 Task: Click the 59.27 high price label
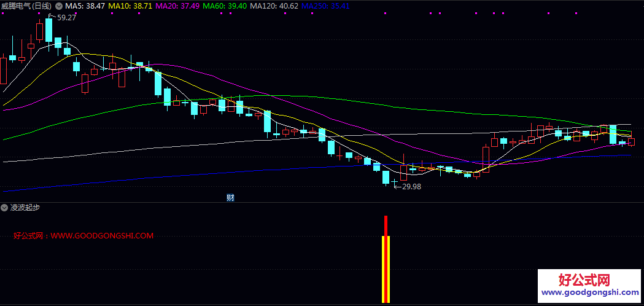pos(66,18)
